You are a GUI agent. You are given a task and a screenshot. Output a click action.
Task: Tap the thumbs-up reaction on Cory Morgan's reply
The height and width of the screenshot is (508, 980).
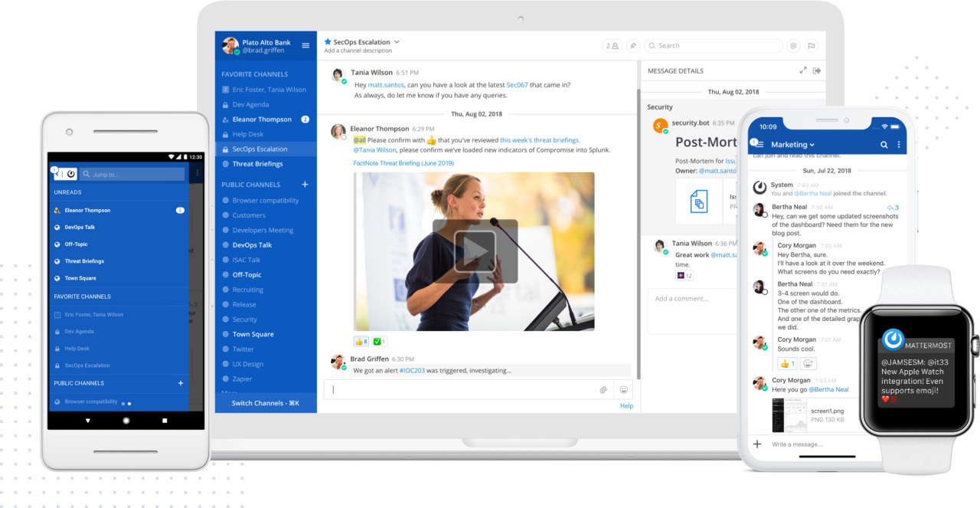tap(788, 364)
